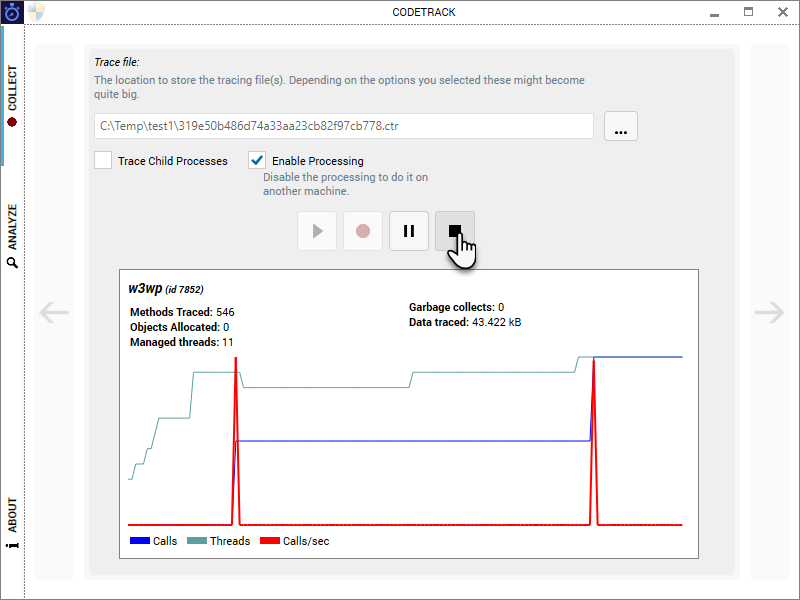Switch to the Analyze tab
800x600 pixels.
[x=12, y=236]
